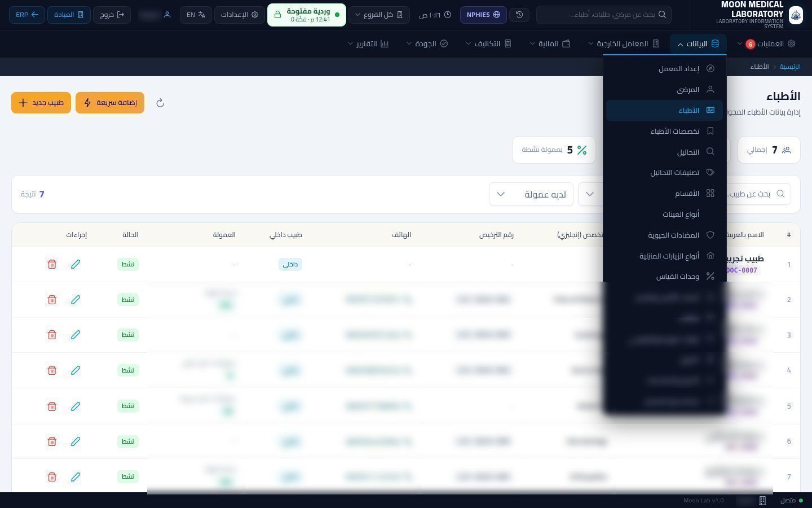Image resolution: width=812 pixels, height=508 pixels.
Task: Click the Moon Medical Laboratory logo
Action: (796, 15)
